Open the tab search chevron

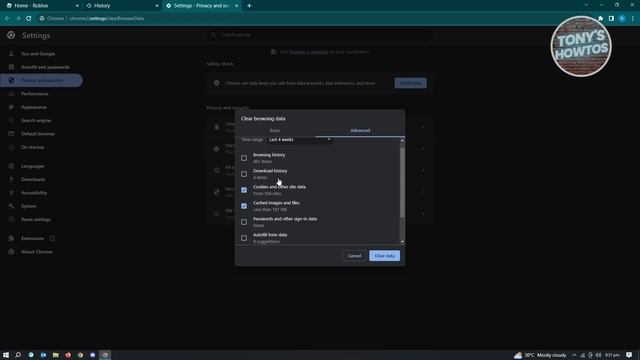pos(586,5)
